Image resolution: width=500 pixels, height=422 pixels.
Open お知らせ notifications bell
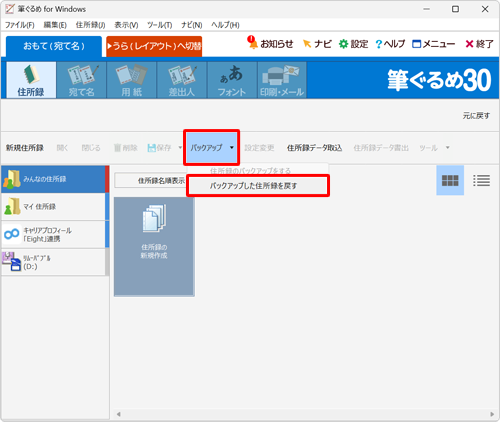pyautogui.click(x=270, y=43)
